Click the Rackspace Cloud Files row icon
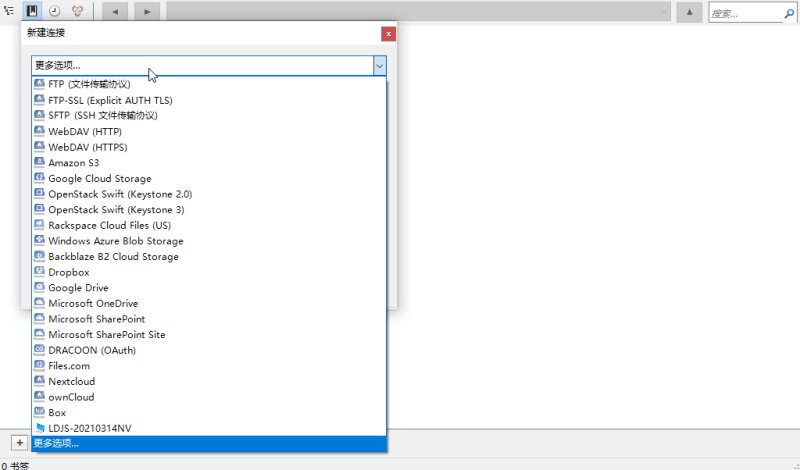 click(x=39, y=225)
